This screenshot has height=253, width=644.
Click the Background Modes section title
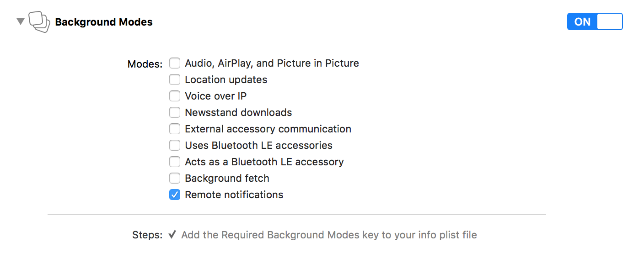point(104,22)
